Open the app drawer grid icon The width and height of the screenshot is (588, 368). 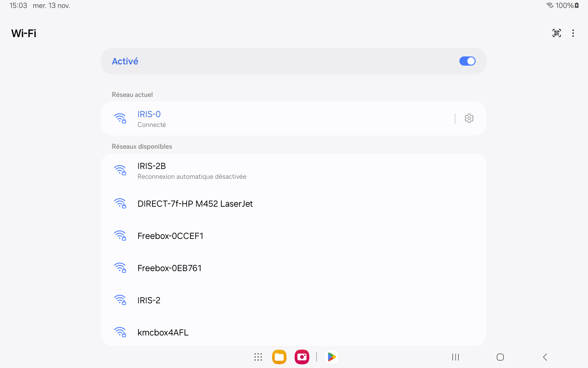[x=258, y=357]
